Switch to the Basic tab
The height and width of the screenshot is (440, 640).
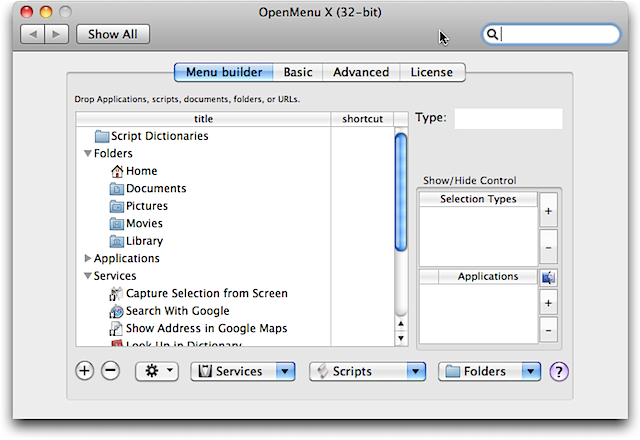[x=298, y=72]
